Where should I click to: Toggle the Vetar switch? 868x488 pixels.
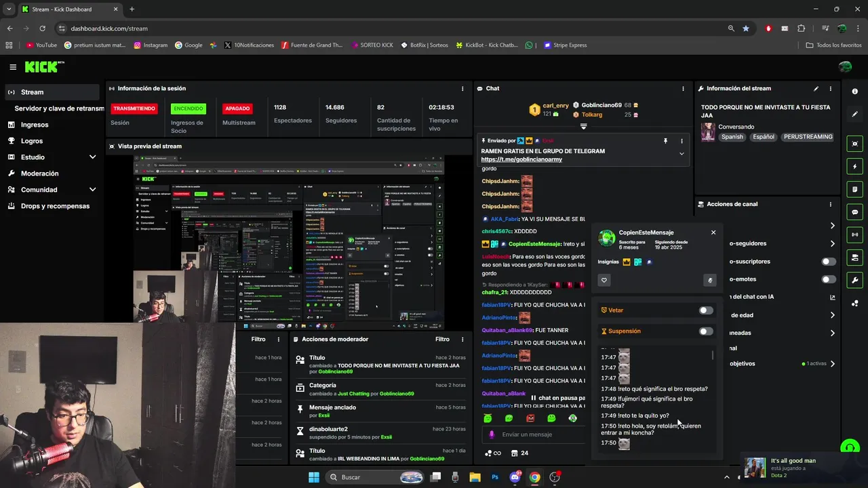click(706, 310)
